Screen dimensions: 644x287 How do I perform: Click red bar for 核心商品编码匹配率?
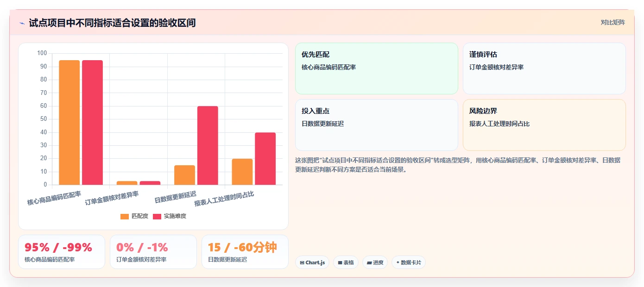(92, 123)
